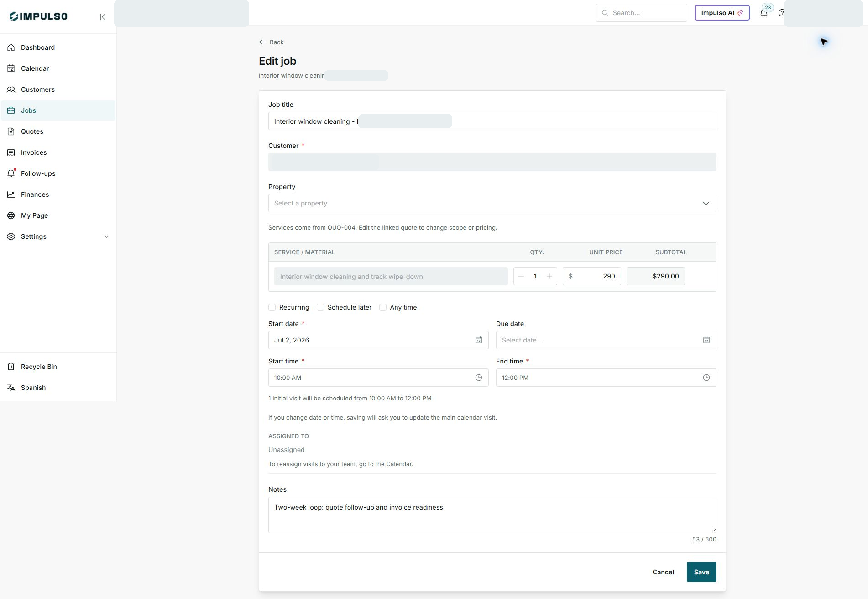Open the Dashboard home icon
The width and height of the screenshot is (868, 599).
tap(11, 47)
